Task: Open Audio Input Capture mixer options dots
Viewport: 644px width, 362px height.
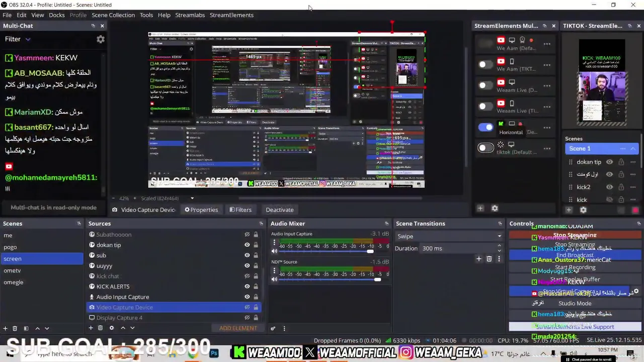Action: pos(274,243)
